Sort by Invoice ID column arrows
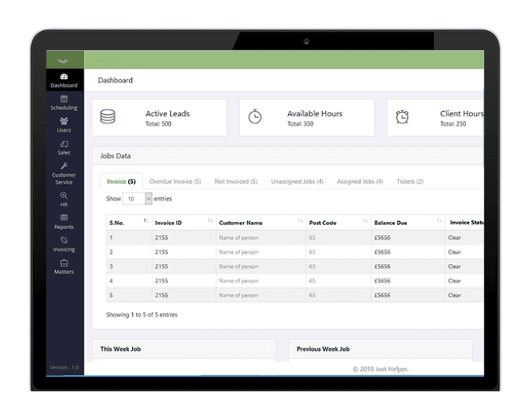532x409 pixels. click(x=210, y=220)
